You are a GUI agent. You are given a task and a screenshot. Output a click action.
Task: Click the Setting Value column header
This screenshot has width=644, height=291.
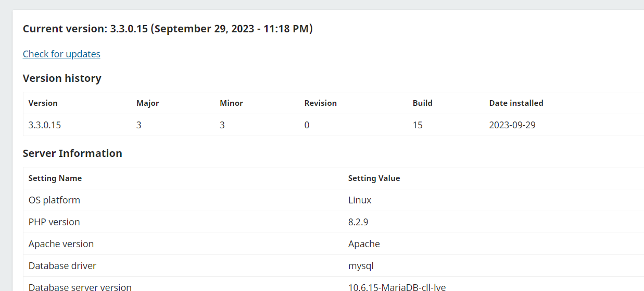[374, 178]
